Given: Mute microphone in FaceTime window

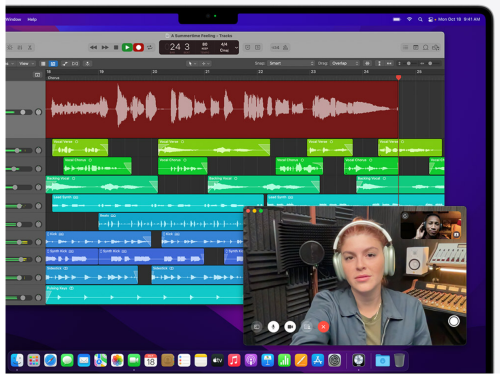Looking at the screenshot, I should (273, 327).
